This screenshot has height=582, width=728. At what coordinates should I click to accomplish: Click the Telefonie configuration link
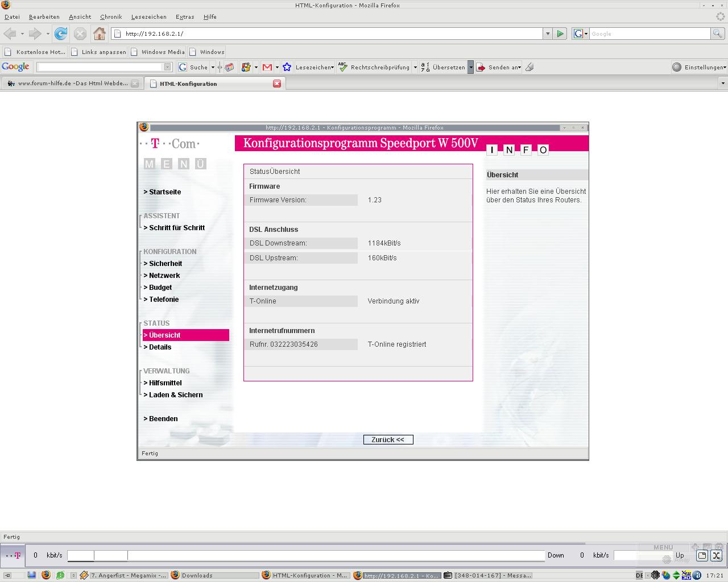(164, 300)
